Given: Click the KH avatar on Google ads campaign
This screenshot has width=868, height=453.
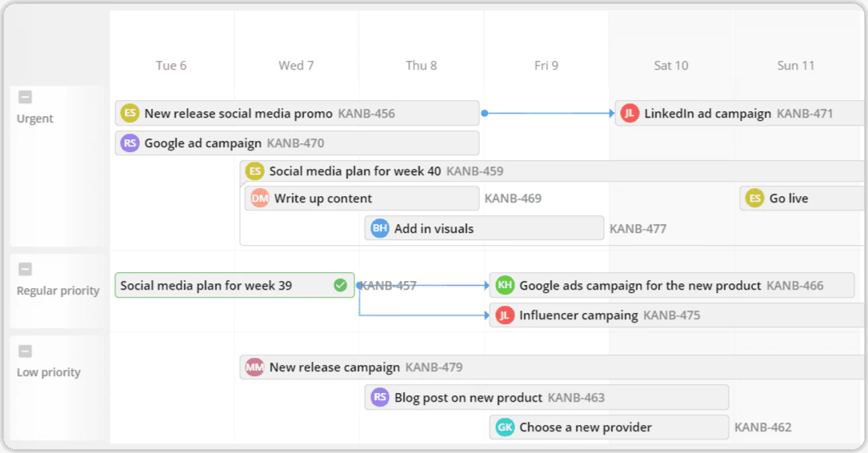Looking at the screenshot, I should pos(505,286).
